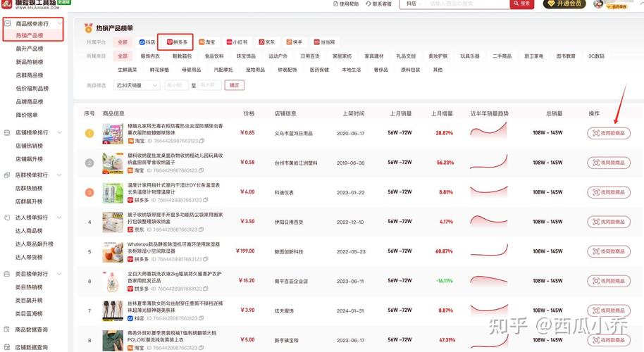The image size is (644, 352).
Task: Click the thumbnail of the ¥15.20 laundry product
Action: coord(113,281)
